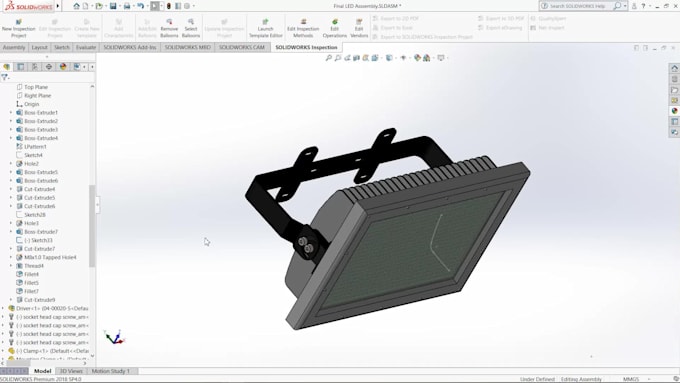Open the search dropdown arrow beside the magnifier
This screenshot has width=680, height=383.
pos(625,6)
